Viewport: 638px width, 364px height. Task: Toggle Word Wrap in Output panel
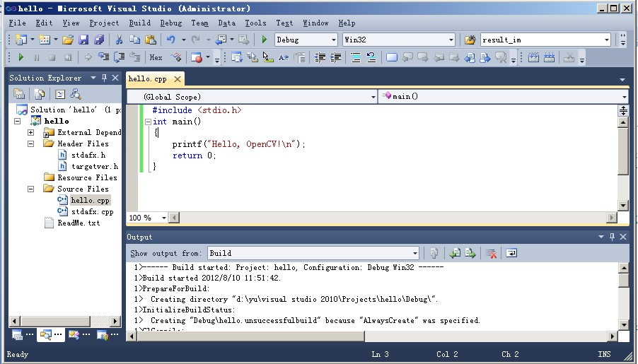coord(511,253)
